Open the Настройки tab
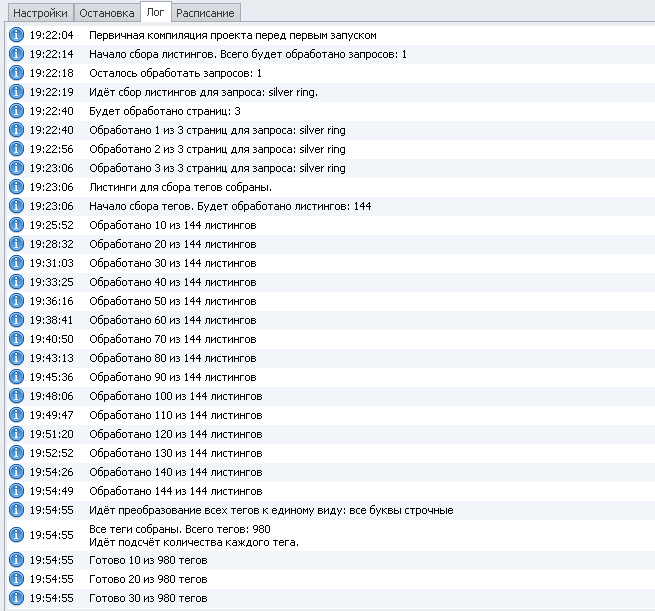655x611 pixels. [40, 13]
